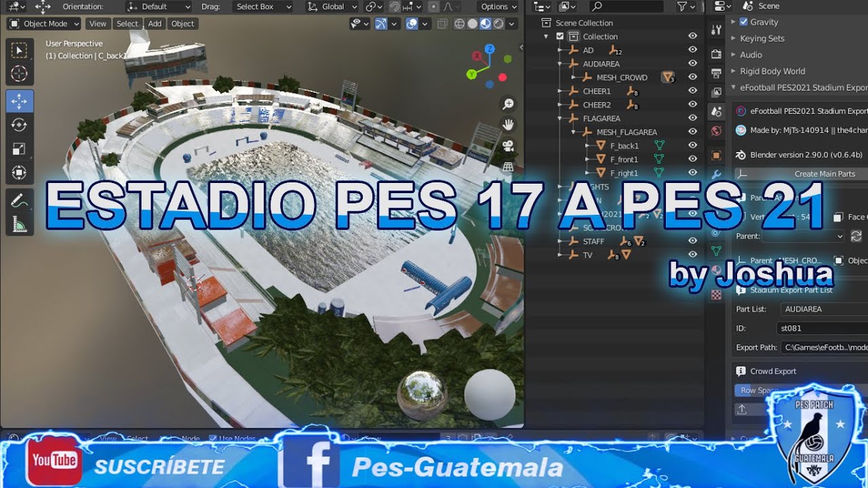This screenshot has height=488, width=868.
Task: Hide F_back1 with its eye icon
Action: [692, 146]
